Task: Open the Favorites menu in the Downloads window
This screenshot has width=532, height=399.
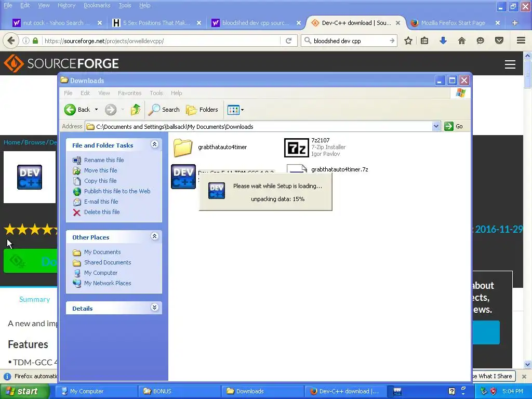Action: point(129,93)
